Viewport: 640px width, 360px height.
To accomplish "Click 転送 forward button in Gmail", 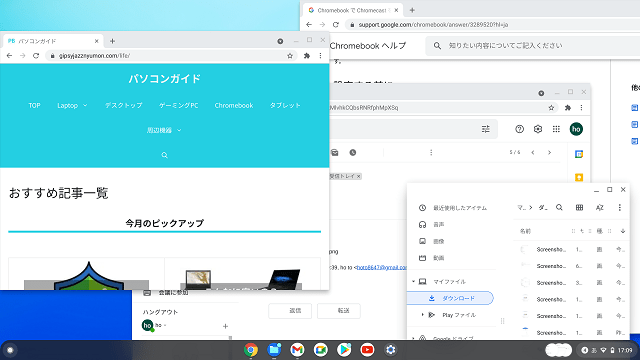I will click(x=339, y=311).
